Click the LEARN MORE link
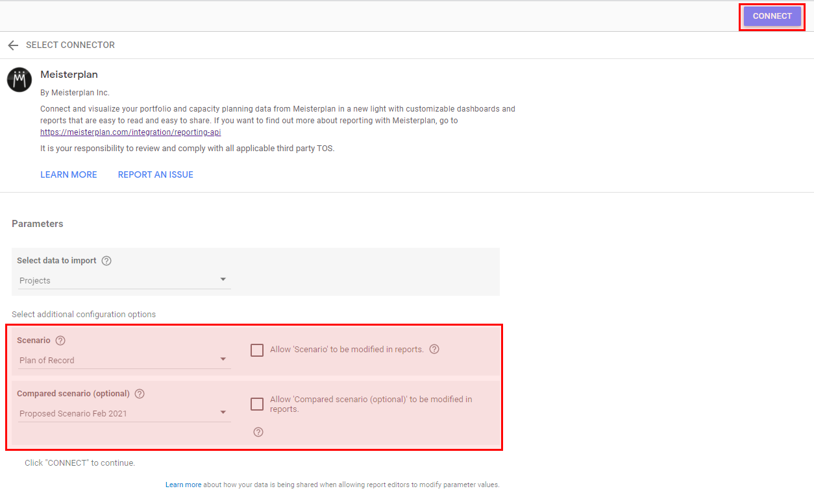The width and height of the screenshot is (814, 504). (x=69, y=174)
